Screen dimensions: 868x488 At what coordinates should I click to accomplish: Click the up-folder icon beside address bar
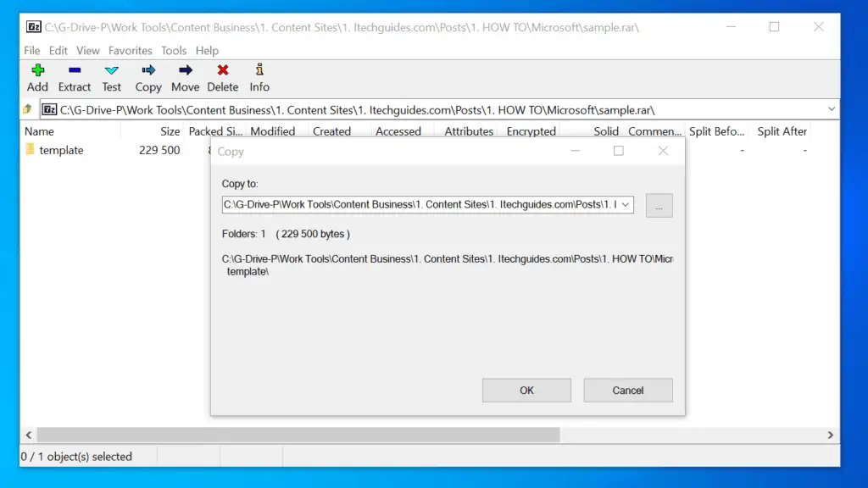click(28, 109)
